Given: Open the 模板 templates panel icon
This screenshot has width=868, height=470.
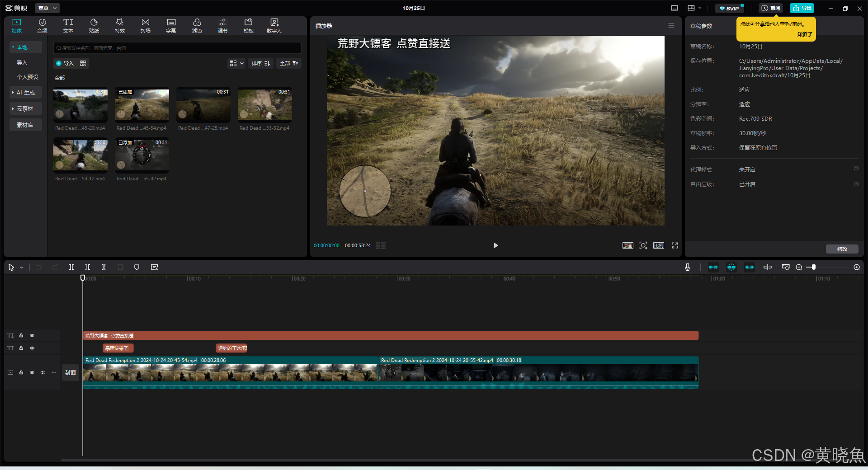Looking at the screenshot, I should coord(249,26).
